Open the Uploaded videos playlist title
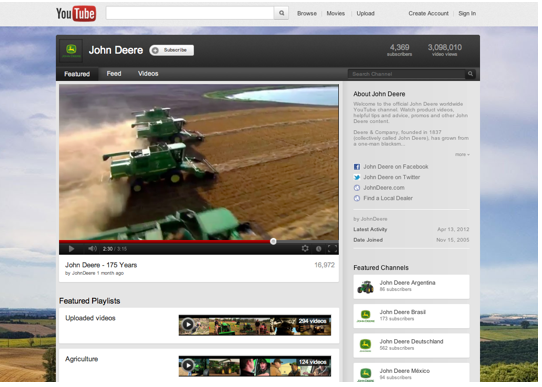Screen dimensions: 542x387 click(90, 318)
